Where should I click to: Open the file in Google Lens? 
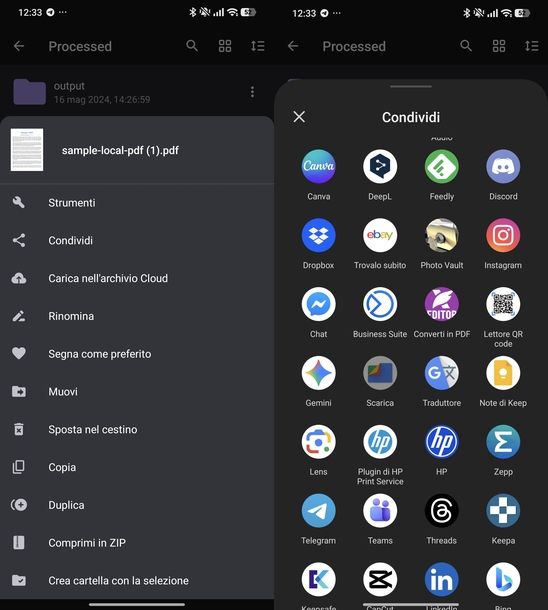[319, 442]
